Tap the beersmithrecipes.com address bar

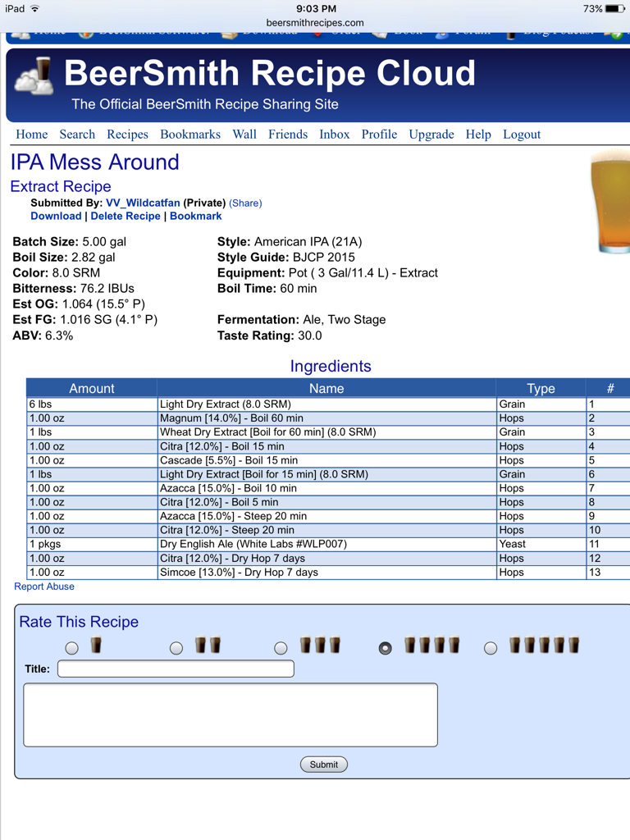pyautogui.click(x=315, y=23)
